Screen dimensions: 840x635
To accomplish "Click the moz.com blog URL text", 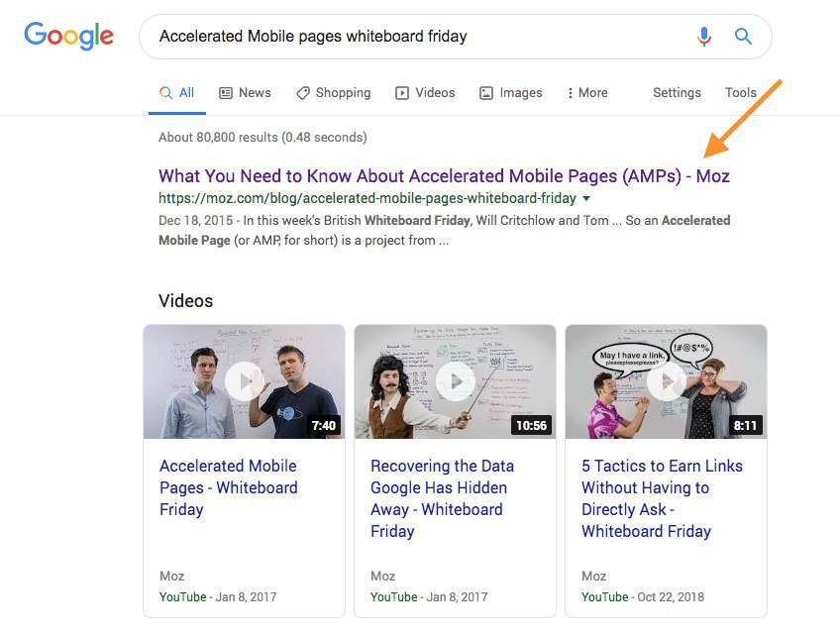I will (367, 199).
